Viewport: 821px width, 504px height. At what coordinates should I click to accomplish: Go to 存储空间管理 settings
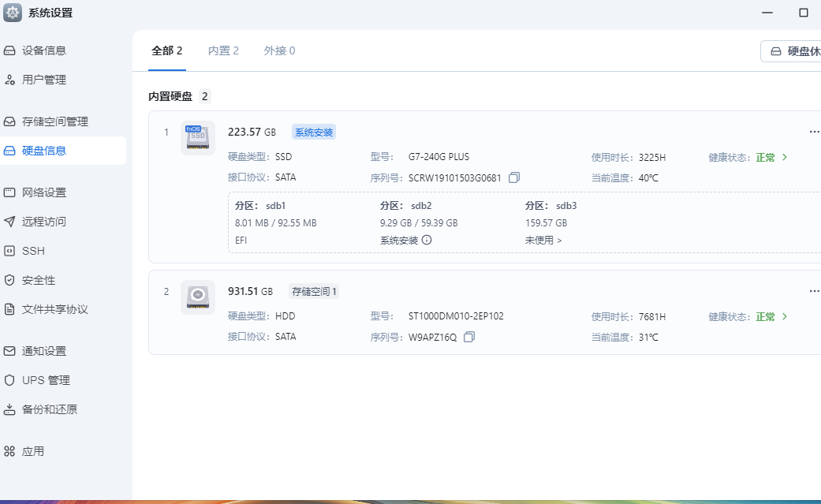point(55,121)
